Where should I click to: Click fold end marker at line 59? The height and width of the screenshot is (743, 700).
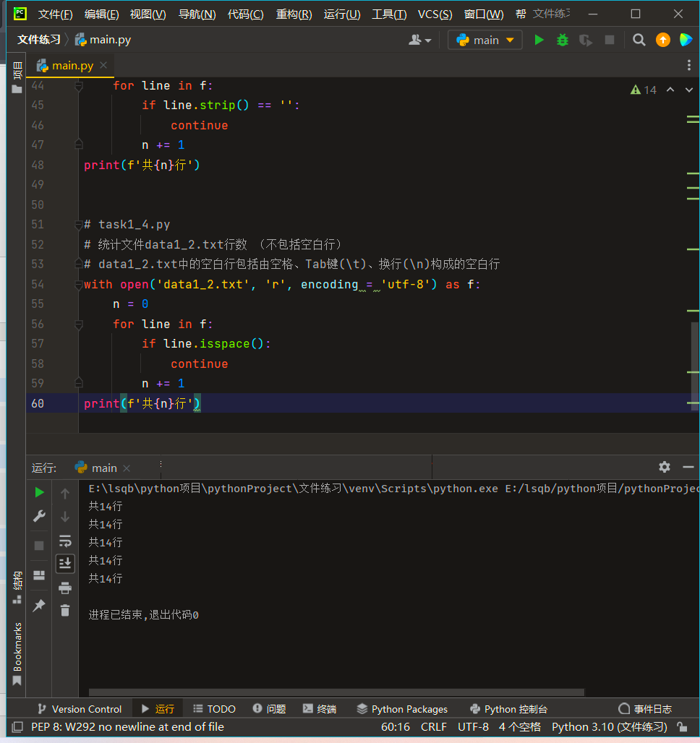[79, 382]
